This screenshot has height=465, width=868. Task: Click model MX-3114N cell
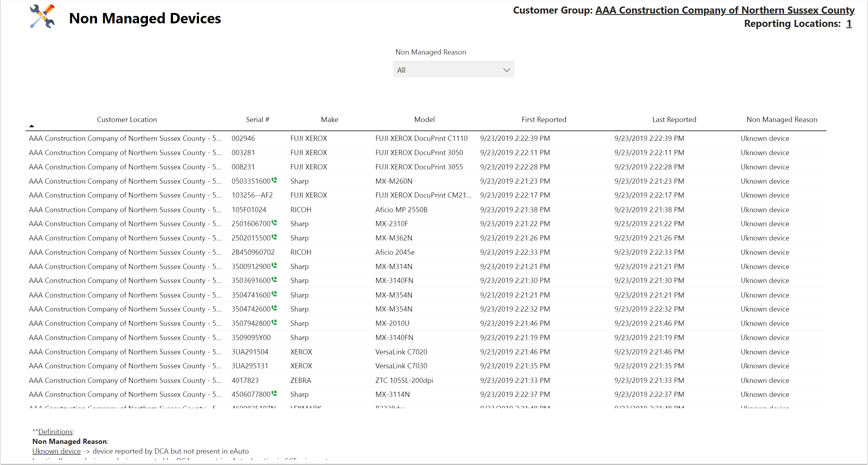393,395
